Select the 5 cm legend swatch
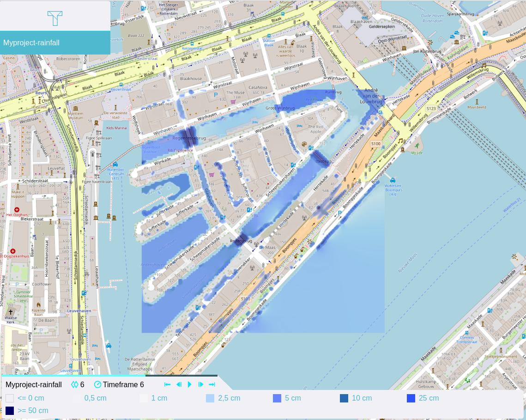This screenshot has height=420, width=526. point(277,398)
